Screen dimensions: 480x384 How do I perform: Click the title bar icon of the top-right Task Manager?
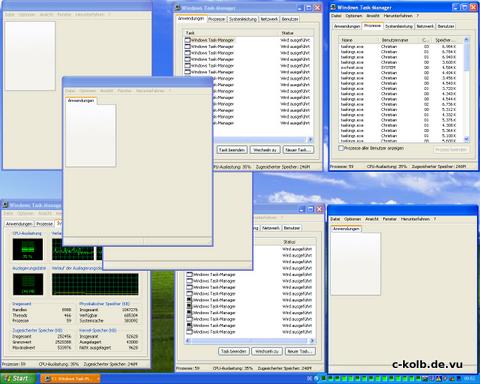333,7
